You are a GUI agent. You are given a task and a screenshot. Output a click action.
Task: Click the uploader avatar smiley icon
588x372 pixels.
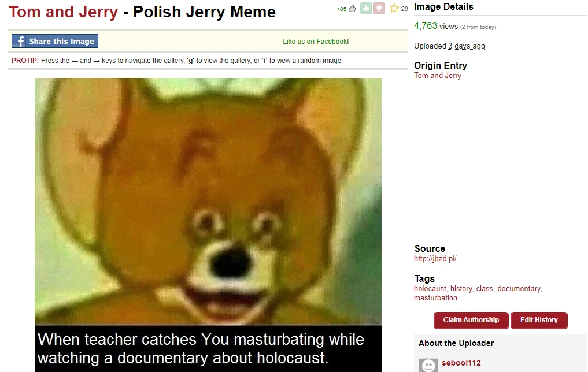[428, 365]
